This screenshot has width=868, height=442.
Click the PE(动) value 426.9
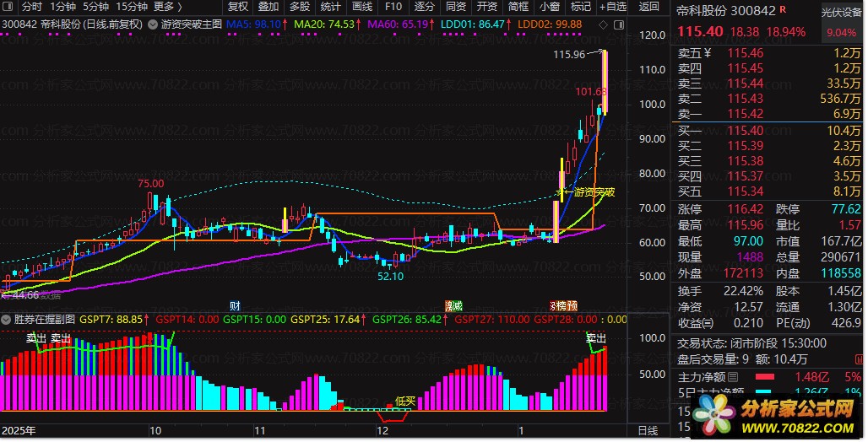[846, 322]
